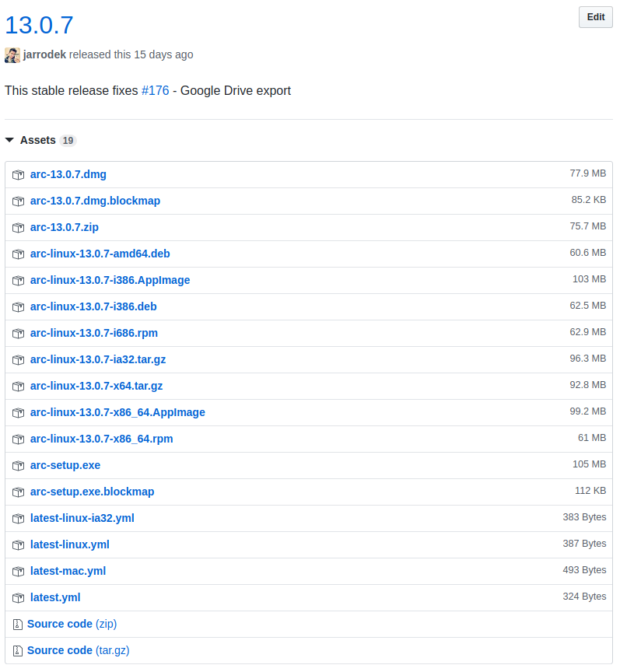Open the 13.0.7 release title link
The height and width of the screenshot is (672, 627).
pyautogui.click(x=39, y=25)
